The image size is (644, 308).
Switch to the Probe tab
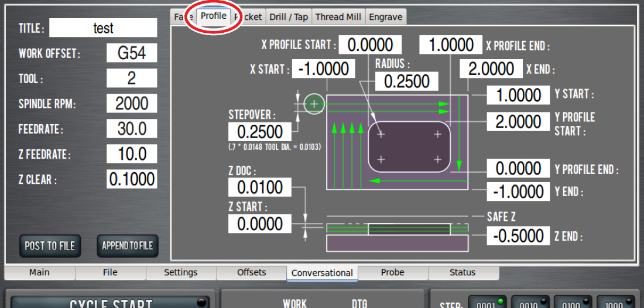coord(393,272)
